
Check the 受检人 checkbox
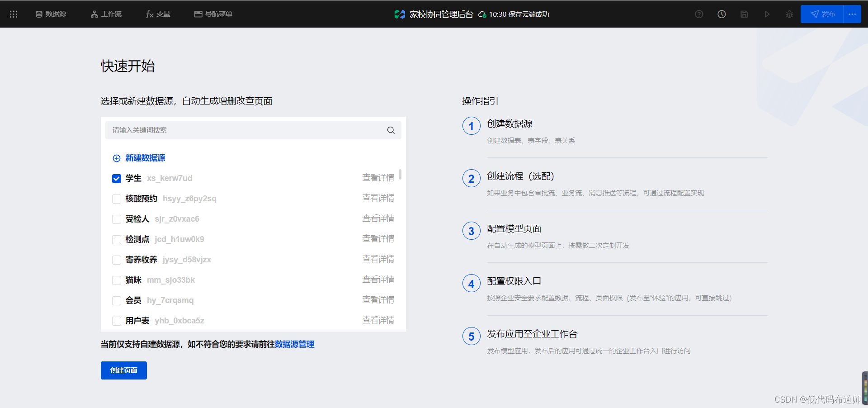117,219
